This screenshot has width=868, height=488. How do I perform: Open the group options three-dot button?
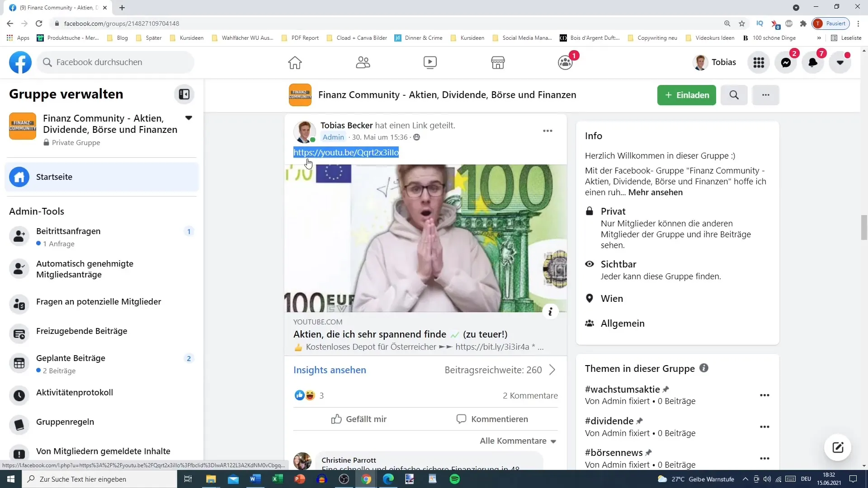pyautogui.click(x=765, y=95)
